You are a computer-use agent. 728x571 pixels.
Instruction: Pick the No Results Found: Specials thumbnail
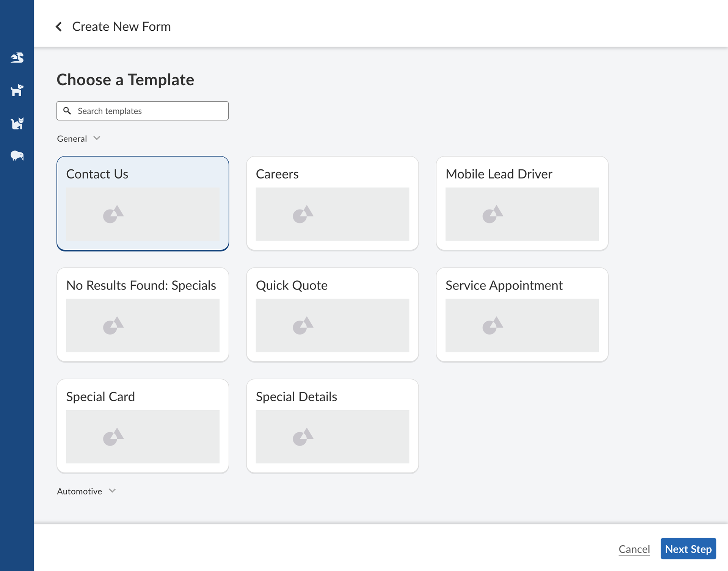click(x=143, y=325)
